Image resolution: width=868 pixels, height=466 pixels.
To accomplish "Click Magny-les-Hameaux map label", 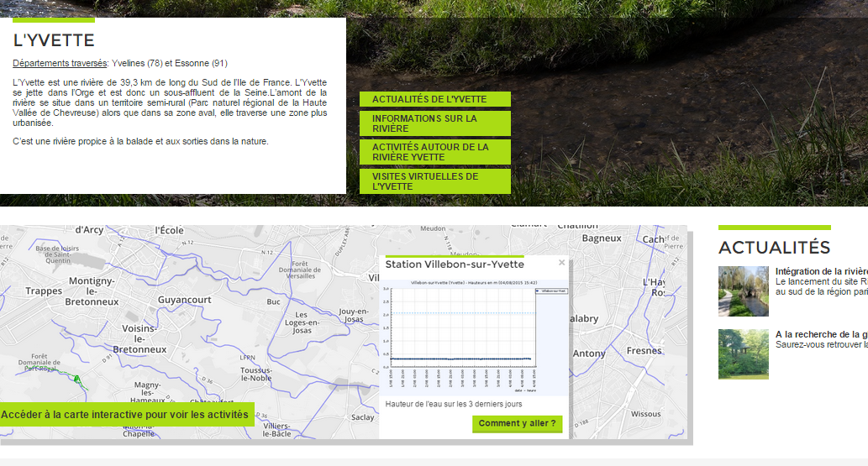I will click(x=148, y=392).
